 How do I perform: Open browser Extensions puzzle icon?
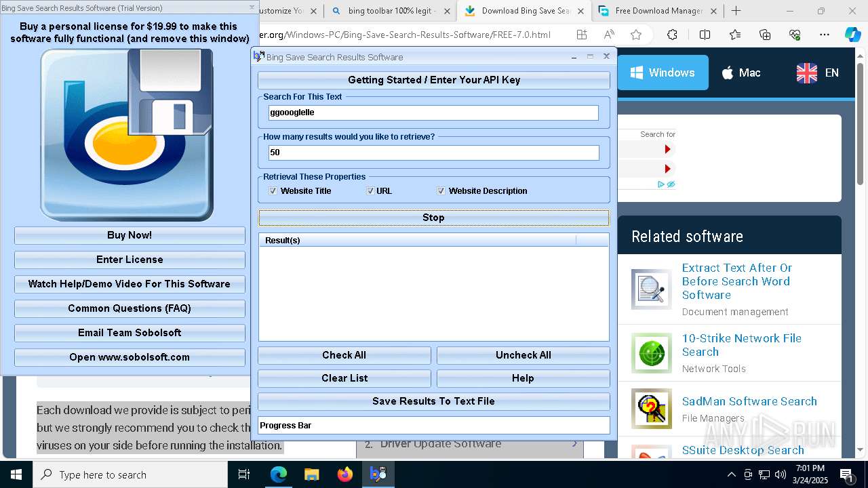click(672, 35)
